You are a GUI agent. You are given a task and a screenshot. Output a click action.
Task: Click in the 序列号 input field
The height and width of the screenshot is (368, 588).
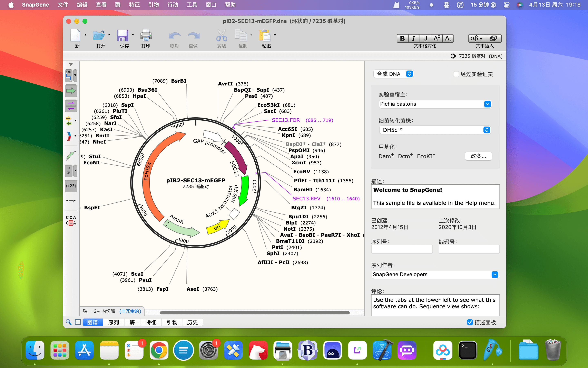[402, 249]
